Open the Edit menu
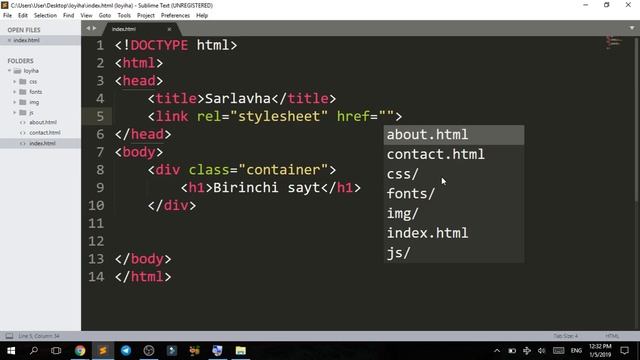This screenshot has height=360, width=640. 23,16
